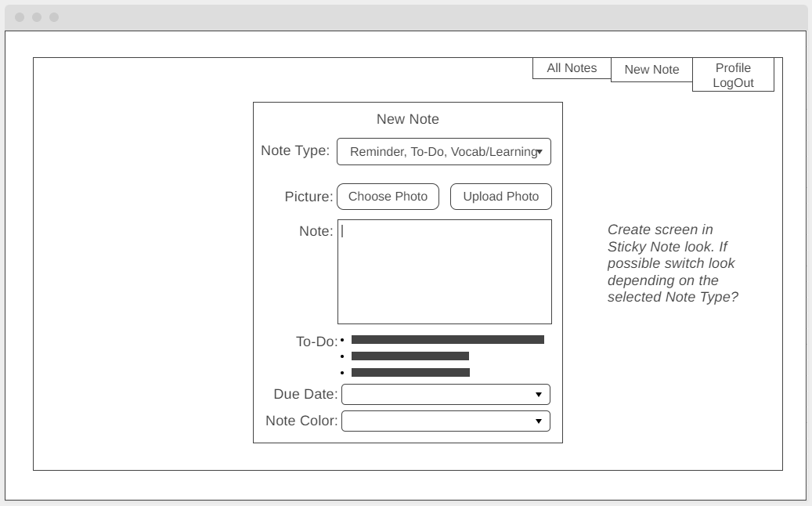The image size is (812, 506).
Task: Click the 'Picture:' label
Action: 309,197
